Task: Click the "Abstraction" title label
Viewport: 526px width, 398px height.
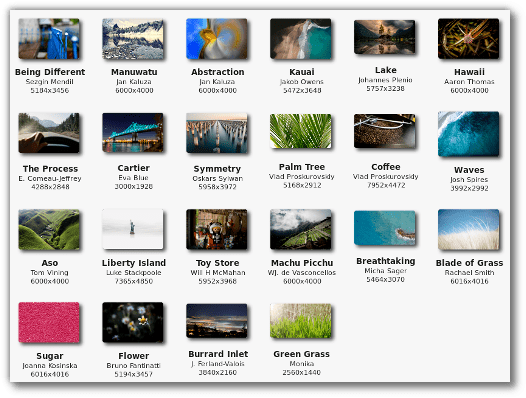Action: click(218, 72)
